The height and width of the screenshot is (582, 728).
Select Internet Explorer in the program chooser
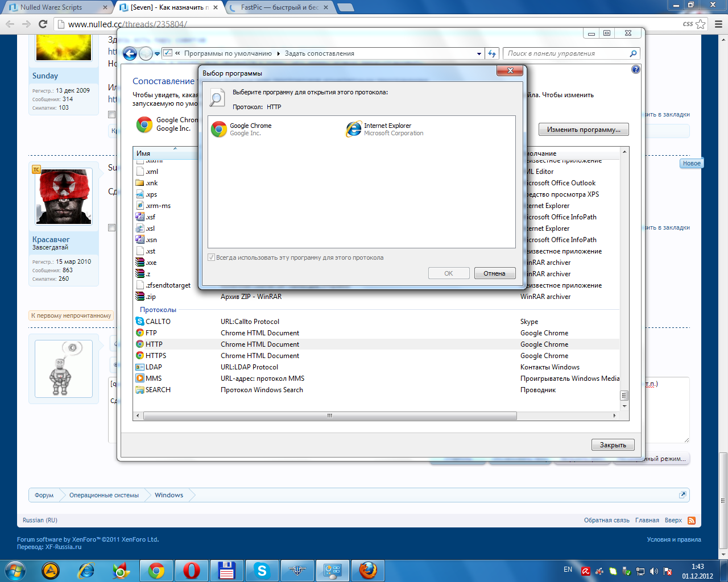(386, 129)
